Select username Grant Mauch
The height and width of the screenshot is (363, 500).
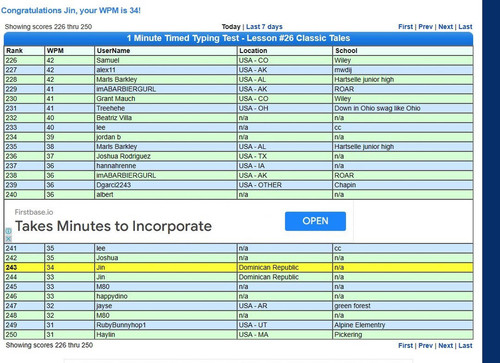[116, 99]
